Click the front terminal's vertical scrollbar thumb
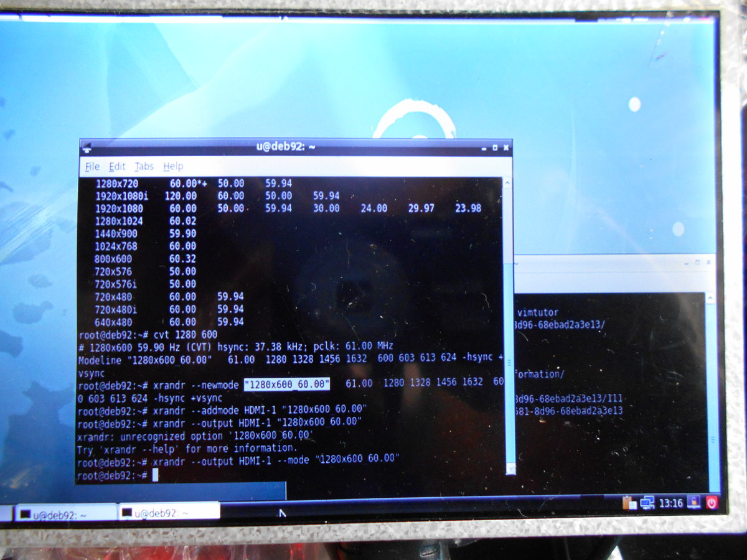 coord(509,363)
